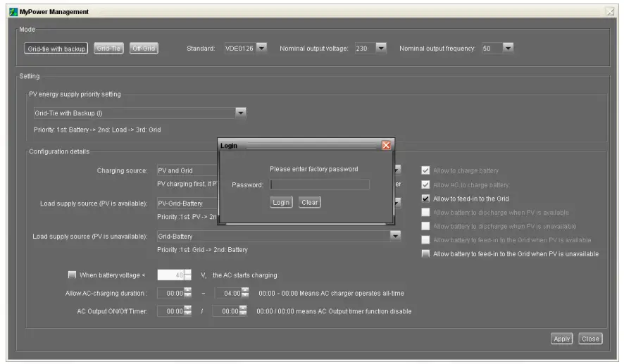Toggle battery feed-in to Grid when PV unavailable

click(x=425, y=253)
